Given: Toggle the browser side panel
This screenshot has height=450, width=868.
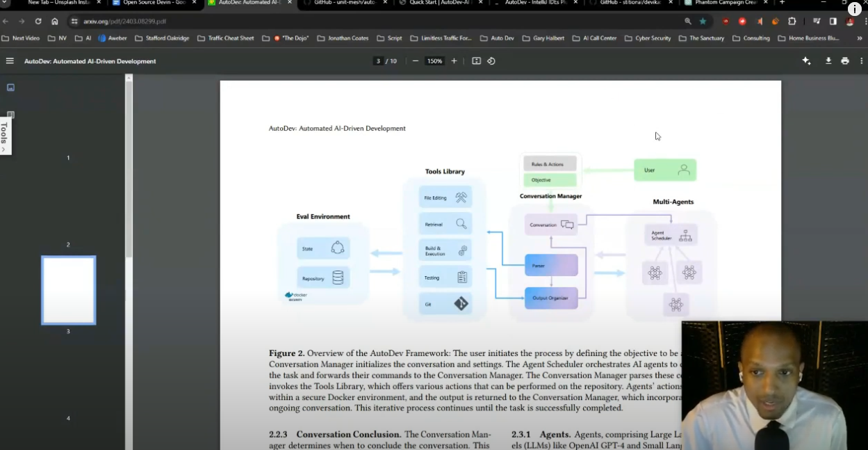Looking at the screenshot, I should pyautogui.click(x=833, y=22).
